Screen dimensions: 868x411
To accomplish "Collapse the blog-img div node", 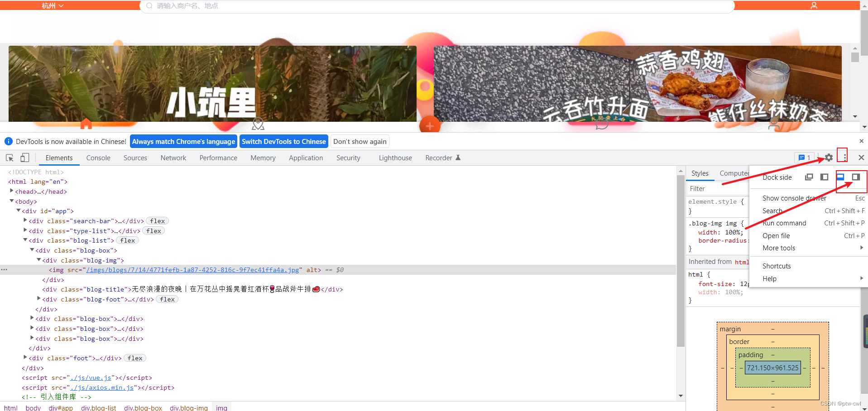I will (x=38, y=260).
